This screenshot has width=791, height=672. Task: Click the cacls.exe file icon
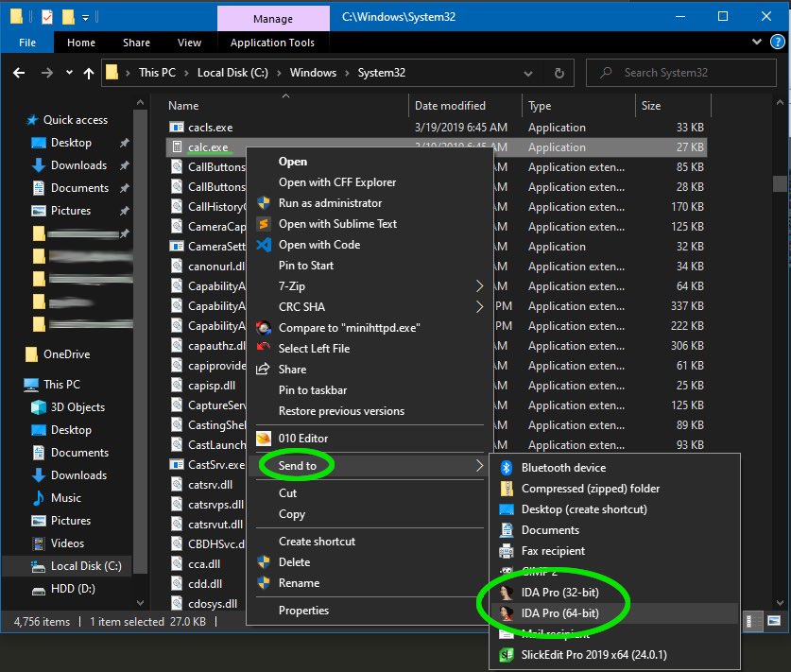[176, 127]
